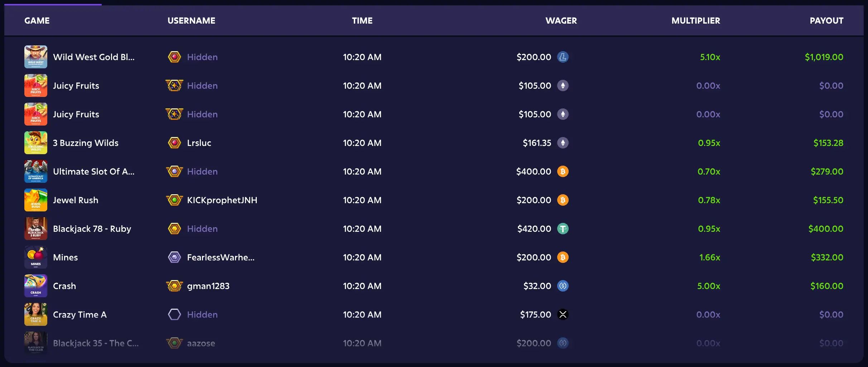Click the XRP icon beside $175.00
The image size is (868, 367).
click(x=563, y=314)
